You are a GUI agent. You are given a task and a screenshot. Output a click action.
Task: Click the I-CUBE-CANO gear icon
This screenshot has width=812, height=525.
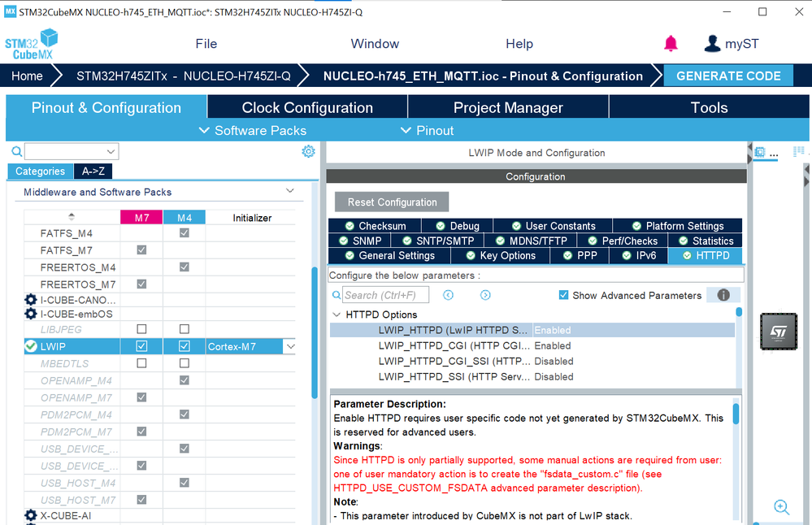31,300
